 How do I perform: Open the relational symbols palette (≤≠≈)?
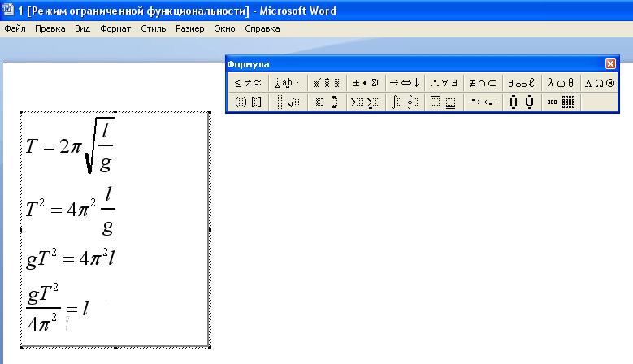click(248, 83)
